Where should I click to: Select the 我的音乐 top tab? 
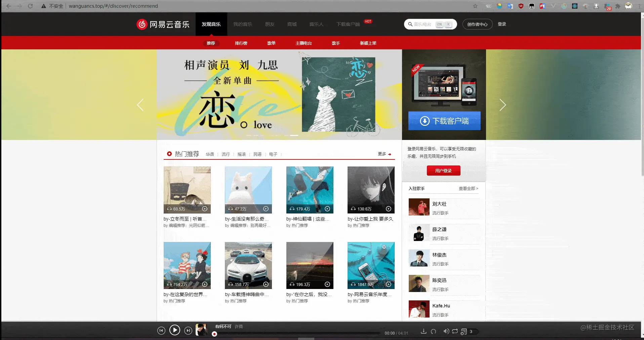[243, 24]
